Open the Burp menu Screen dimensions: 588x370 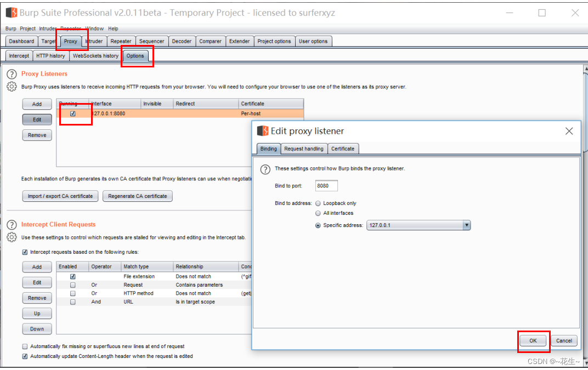point(11,29)
